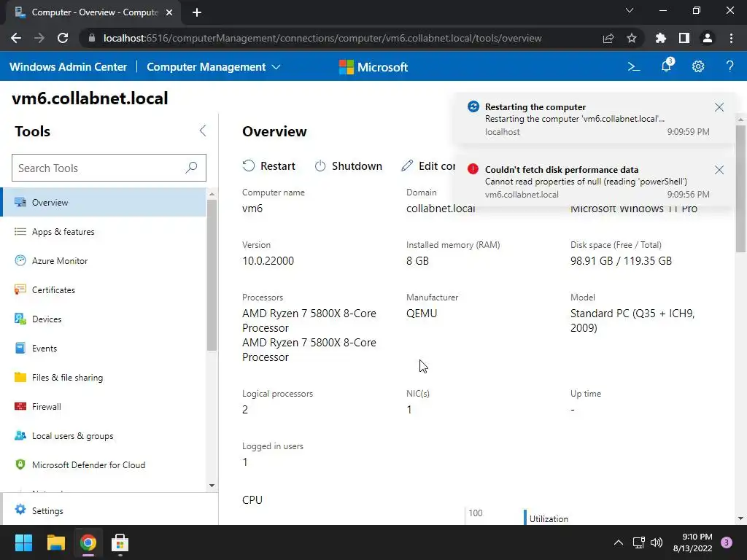Click the Tools list scrollbar thumb
Screen dimensions: 747x560
(212, 275)
